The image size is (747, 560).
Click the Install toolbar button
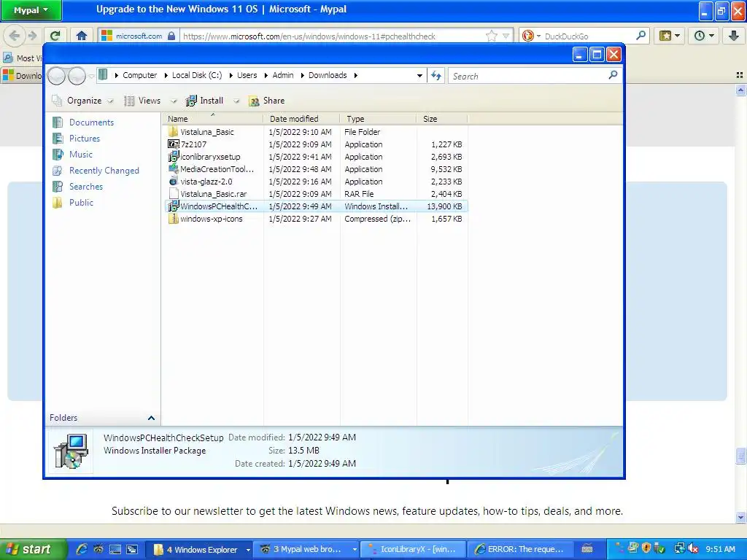[204, 101]
